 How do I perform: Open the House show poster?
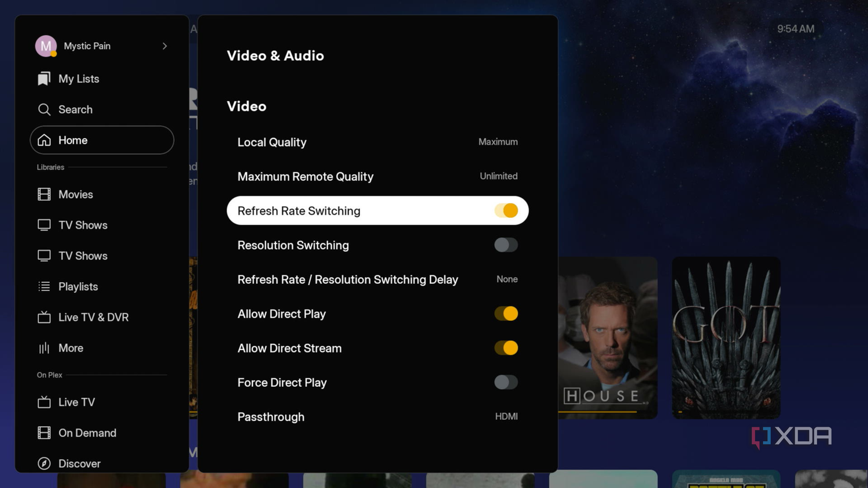tap(608, 338)
